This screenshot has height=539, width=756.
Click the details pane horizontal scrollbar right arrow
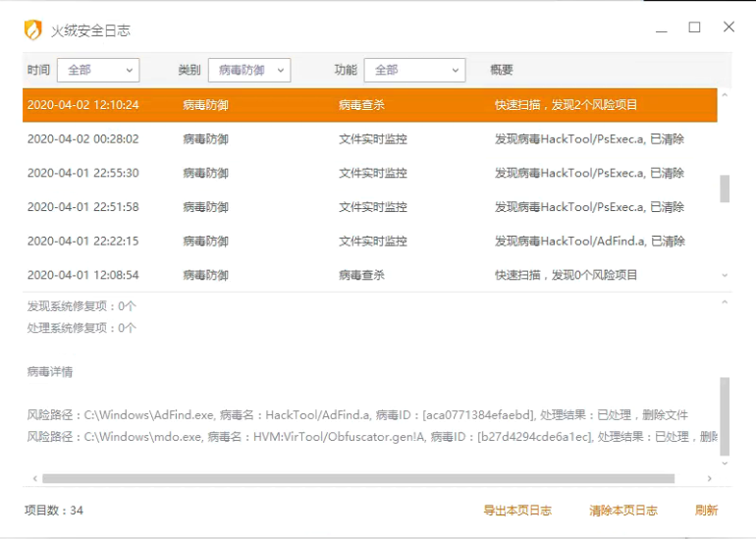point(710,479)
